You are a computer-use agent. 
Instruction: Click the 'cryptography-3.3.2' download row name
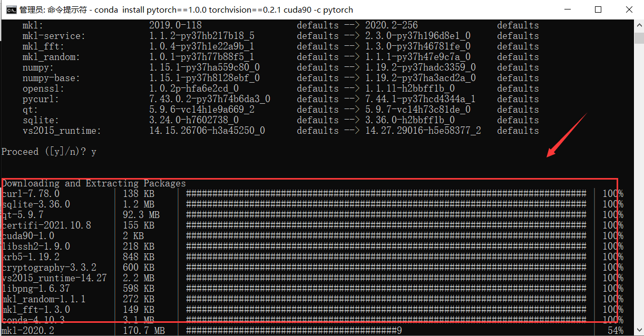[49, 268]
